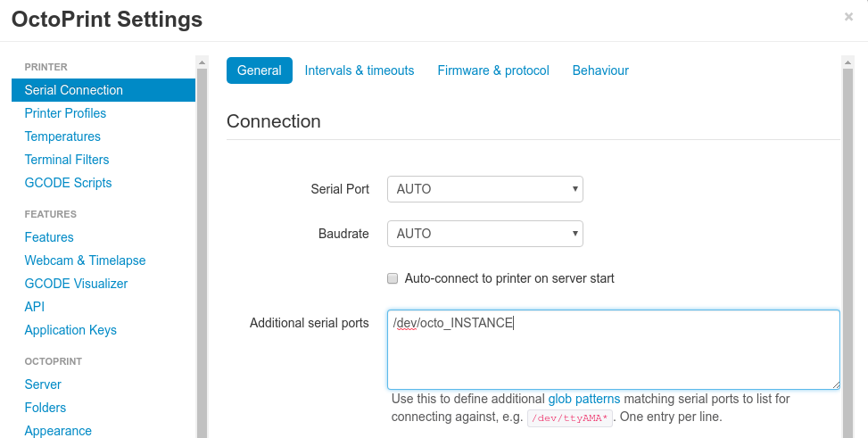Click in the Additional serial ports text area
This screenshot has width=868, height=438.
614,357
